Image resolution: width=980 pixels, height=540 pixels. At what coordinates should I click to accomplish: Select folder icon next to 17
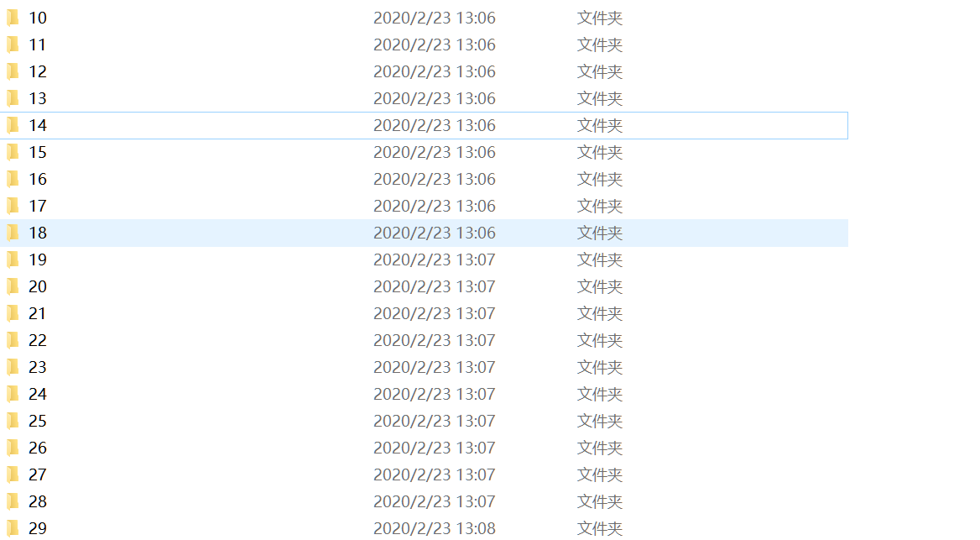[x=13, y=206]
